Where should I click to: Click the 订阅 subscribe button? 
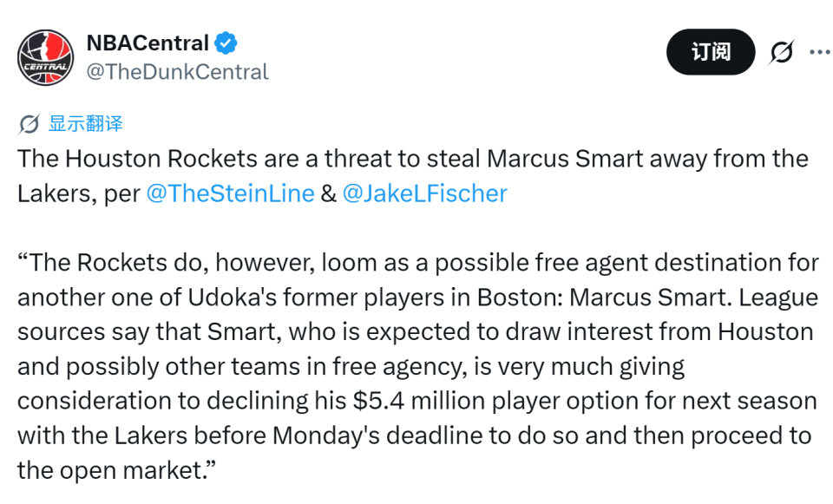click(711, 52)
